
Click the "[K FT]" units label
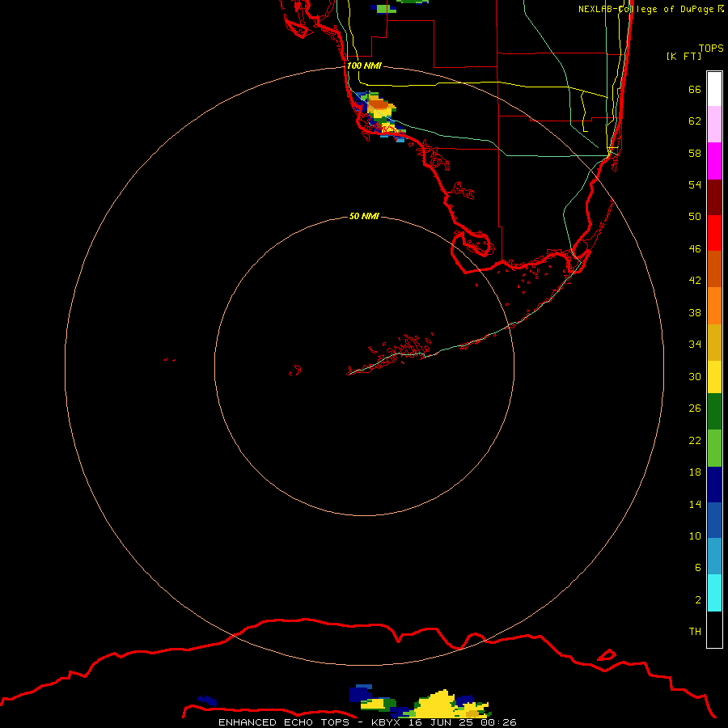point(684,57)
